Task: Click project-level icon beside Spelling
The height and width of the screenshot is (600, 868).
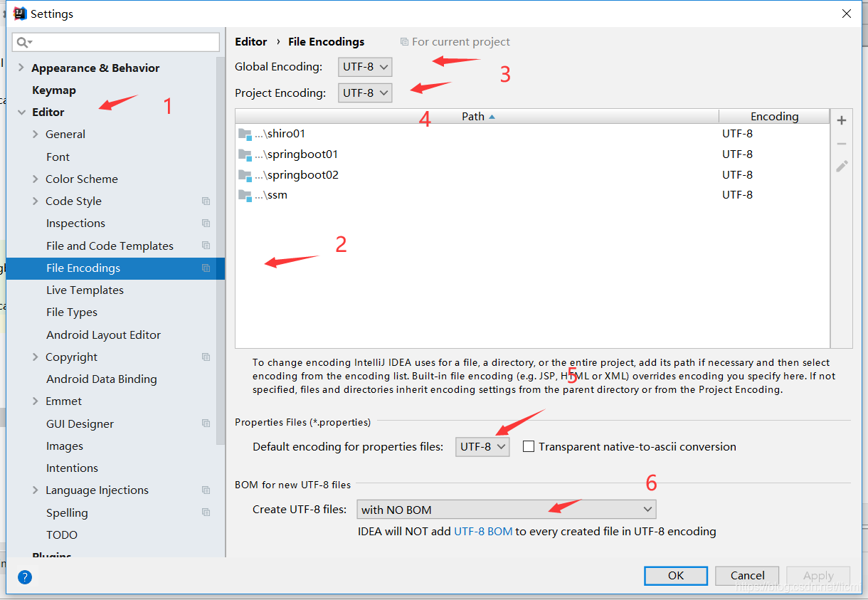Action: click(x=206, y=512)
